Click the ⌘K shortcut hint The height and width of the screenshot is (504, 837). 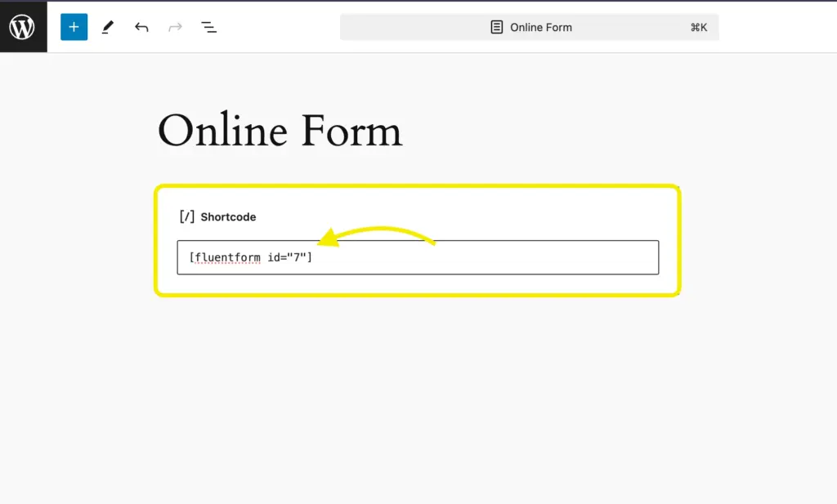[x=698, y=27]
